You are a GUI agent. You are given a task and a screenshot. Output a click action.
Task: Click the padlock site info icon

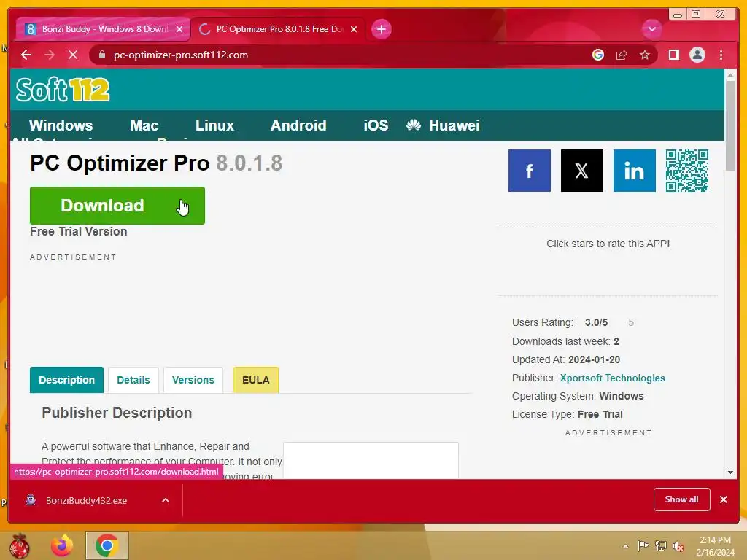pyautogui.click(x=101, y=55)
